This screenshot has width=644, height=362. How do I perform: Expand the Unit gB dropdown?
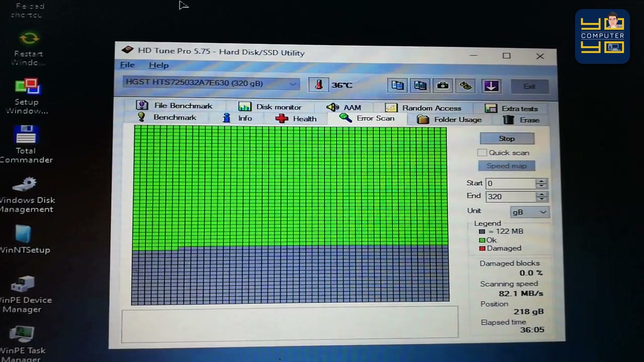click(x=529, y=212)
